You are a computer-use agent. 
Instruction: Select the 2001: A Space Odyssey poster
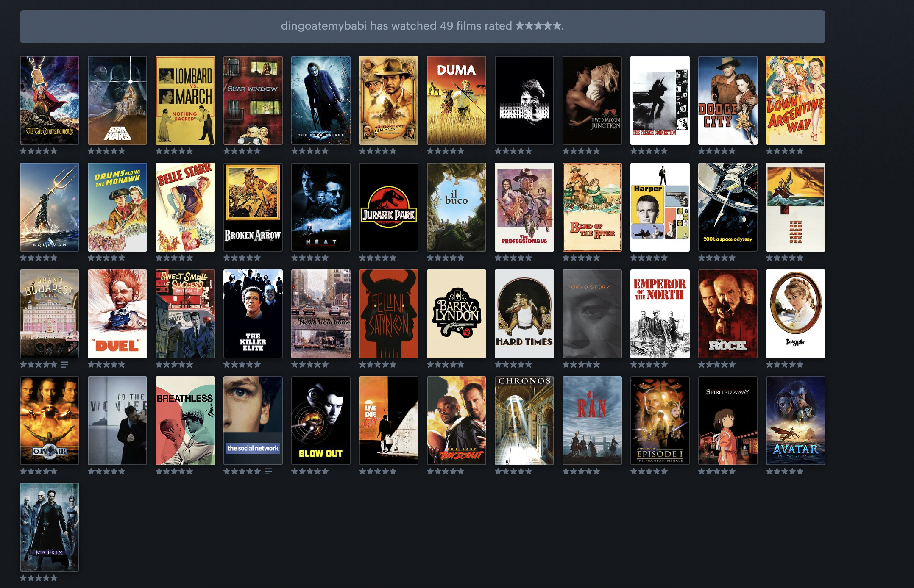click(728, 207)
